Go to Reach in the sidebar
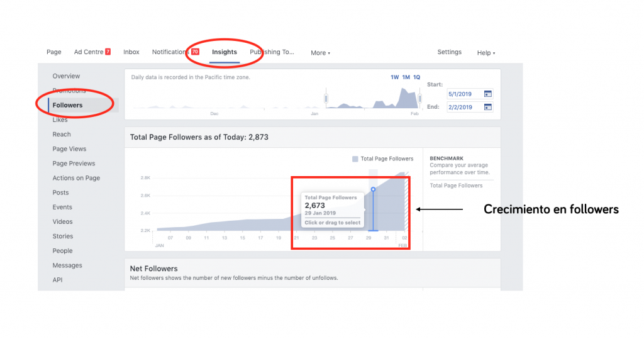The image size is (644, 339). coord(62,135)
